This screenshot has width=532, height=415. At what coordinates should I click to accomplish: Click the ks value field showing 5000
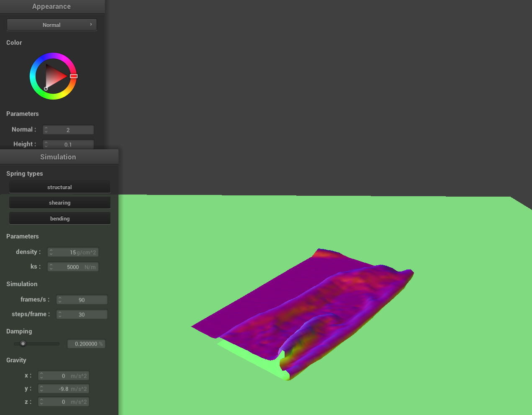pyautogui.click(x=73, y=267)
